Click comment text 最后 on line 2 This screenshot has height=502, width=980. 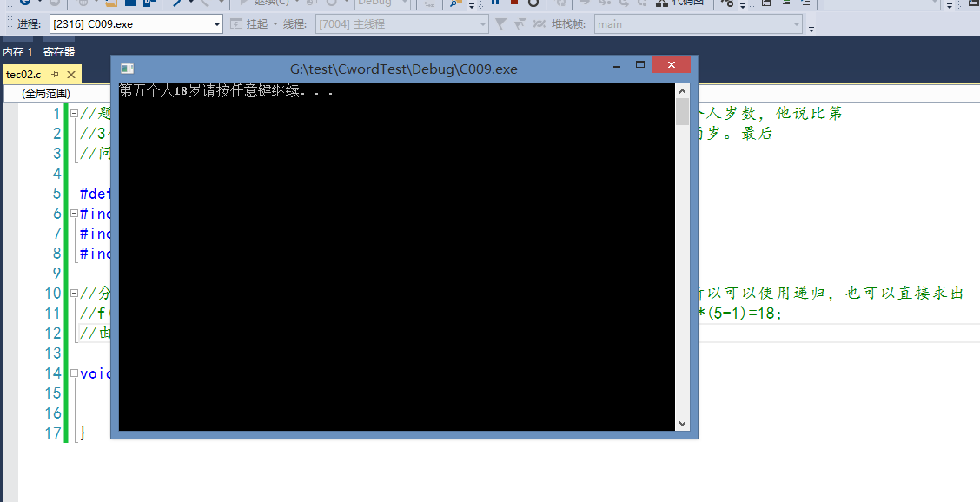[757, 134]
